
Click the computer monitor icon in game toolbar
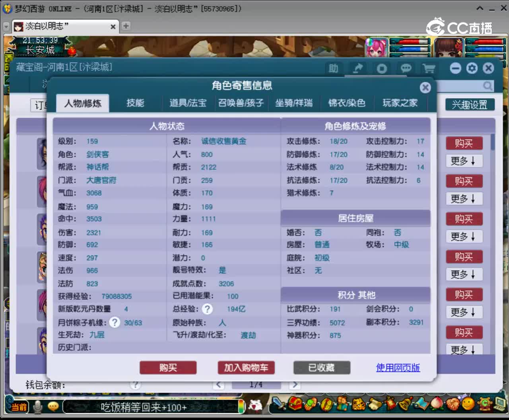(x=500, y=404)
